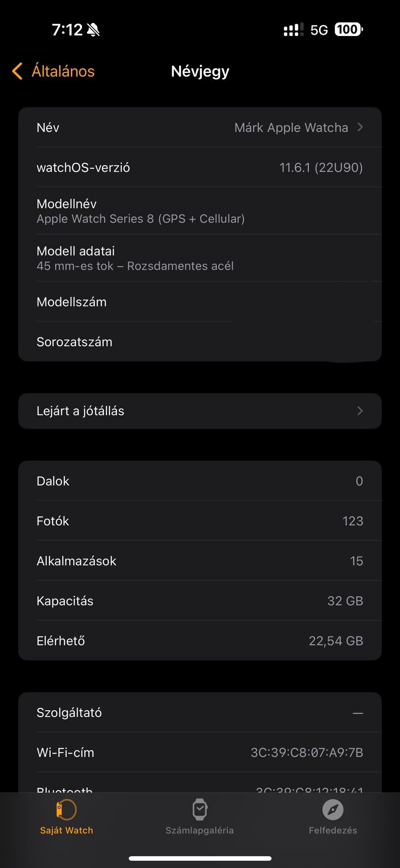Open the Márk Apple Watcha name row
The width and height of the screenshot is (400, 868).
coord(291,128)
